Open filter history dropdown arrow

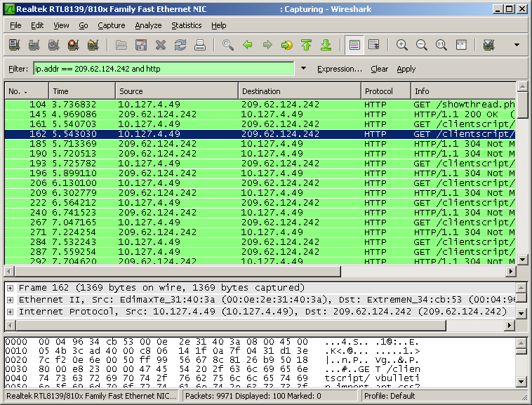click(304, 69)
